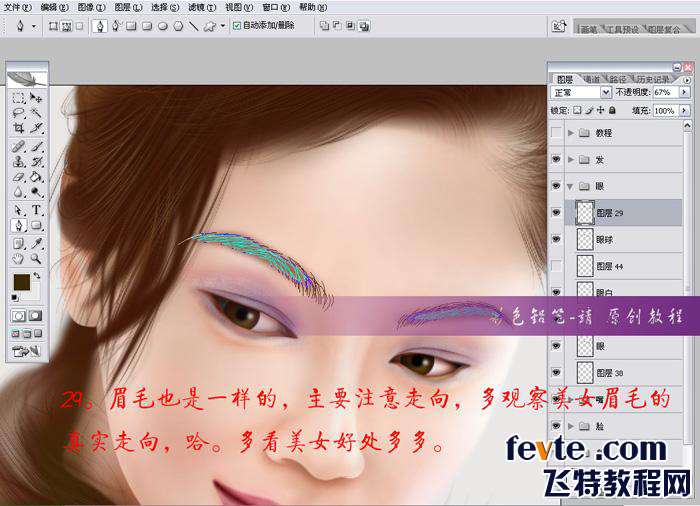Select the Hand tool
The height and width of the screenshot is (506, 700).
tap(18, 259)
